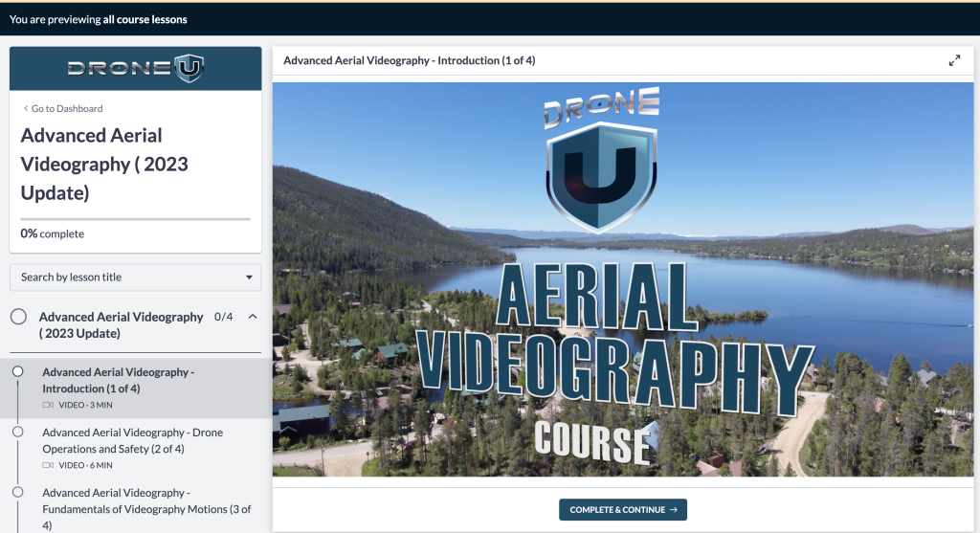
Task: Click the Complete & Continue button
Action: (622, 509)
